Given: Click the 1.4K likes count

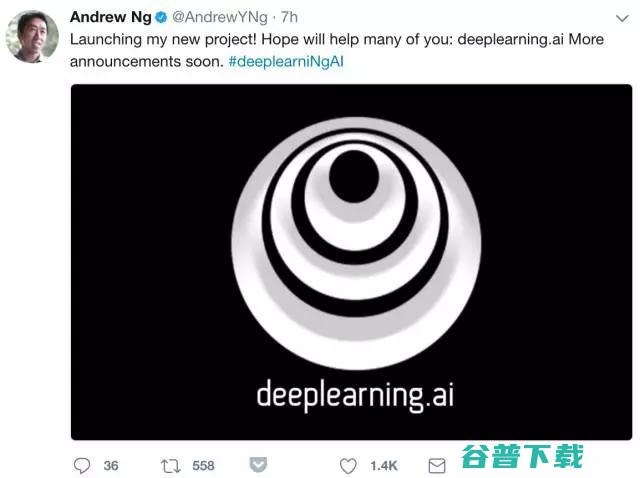Looking at the screenshot, I should (384, 466).
